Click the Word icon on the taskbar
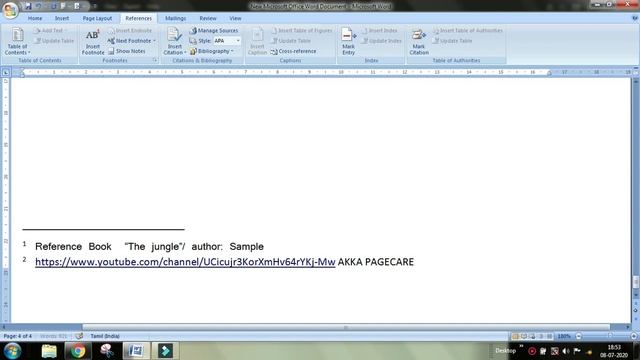This screenshot has height=360, width=640. [136, 351]
